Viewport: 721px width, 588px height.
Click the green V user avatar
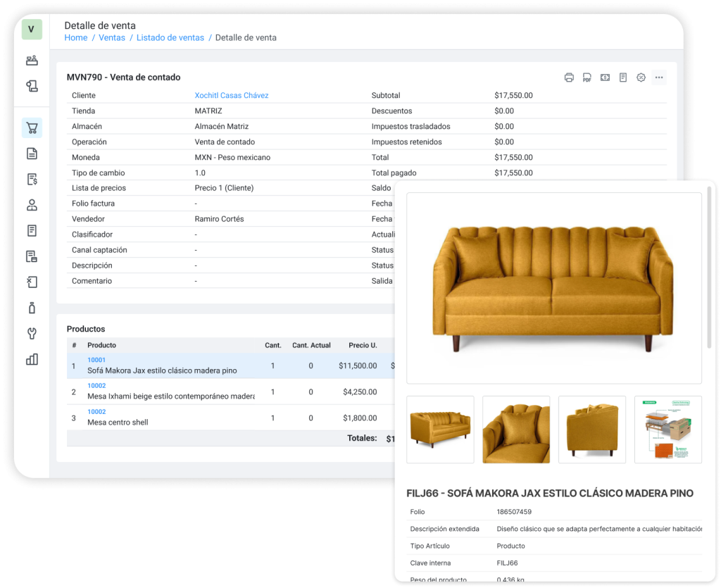32,30
